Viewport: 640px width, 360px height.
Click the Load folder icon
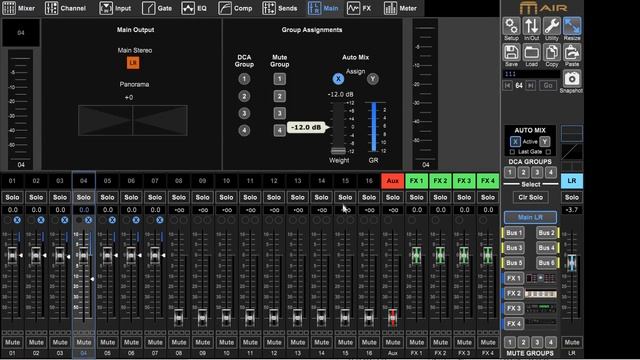[x=531, y=53]
